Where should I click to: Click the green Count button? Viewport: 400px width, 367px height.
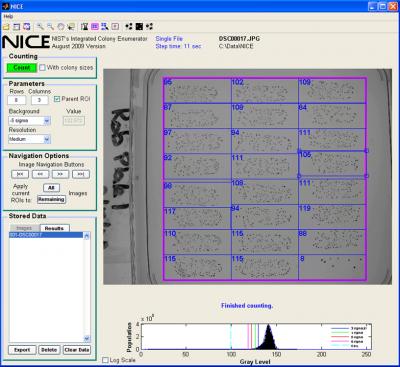pyautogui.click(x=22, y=68)
